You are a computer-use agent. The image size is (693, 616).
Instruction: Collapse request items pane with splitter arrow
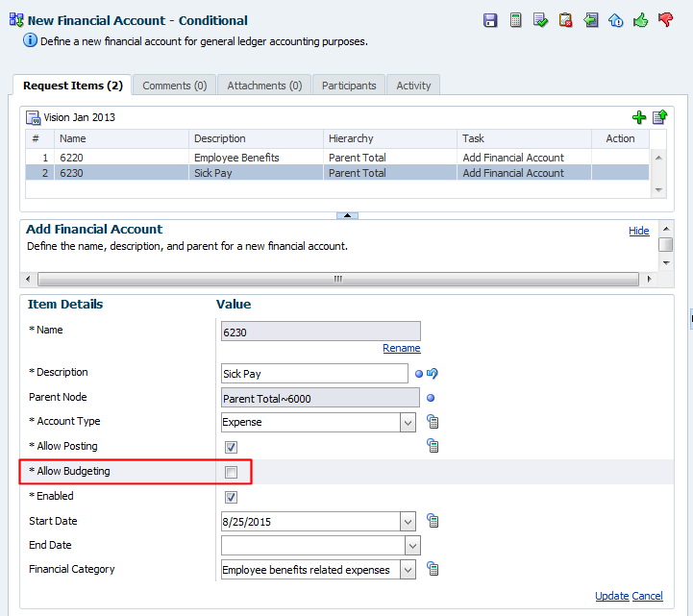point(347,215)
